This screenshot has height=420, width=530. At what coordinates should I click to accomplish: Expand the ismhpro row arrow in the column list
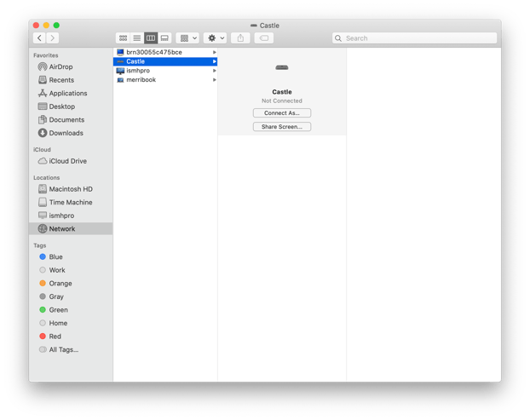pyautogui.click(x=214, y=70)
